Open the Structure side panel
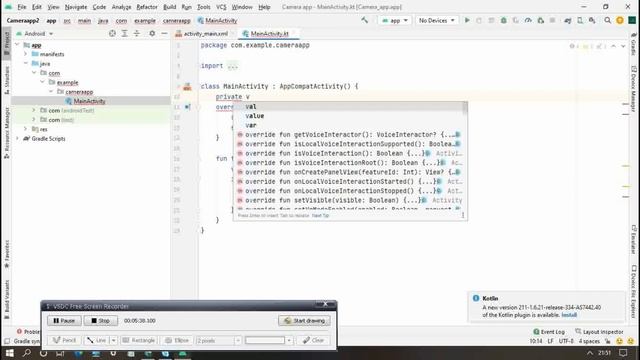This screenshot has width=640, height=360. coord(6,80)
